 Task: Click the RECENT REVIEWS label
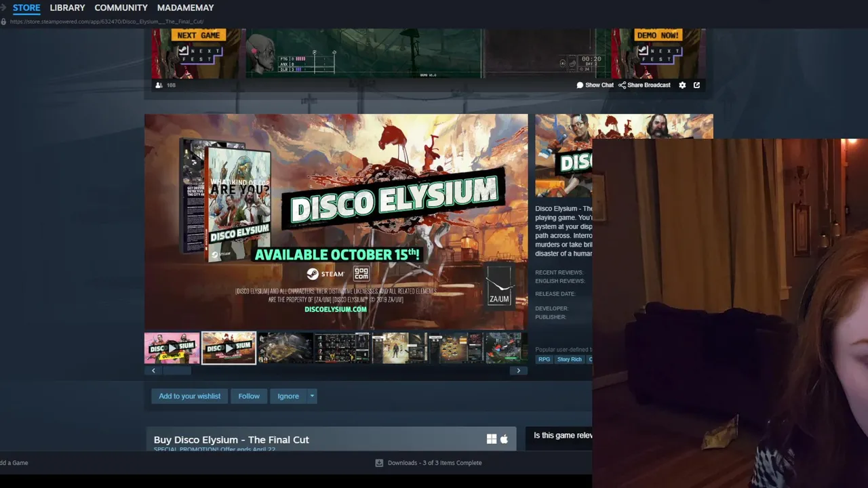[x=559, y=272]
